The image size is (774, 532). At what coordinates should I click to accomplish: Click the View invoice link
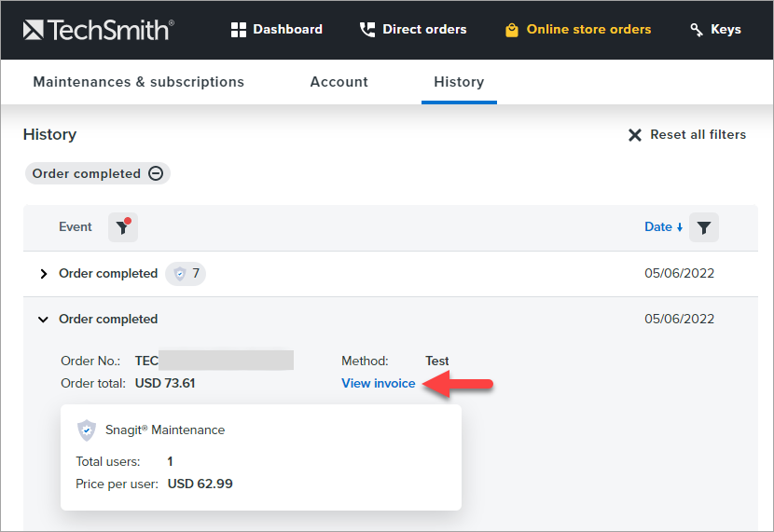coord(379,383)
